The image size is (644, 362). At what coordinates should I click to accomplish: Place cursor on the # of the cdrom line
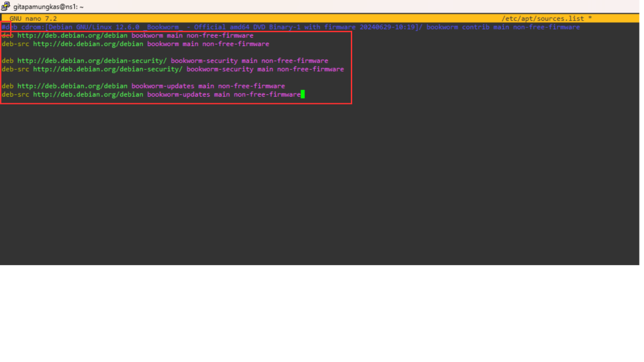(4, 27)
